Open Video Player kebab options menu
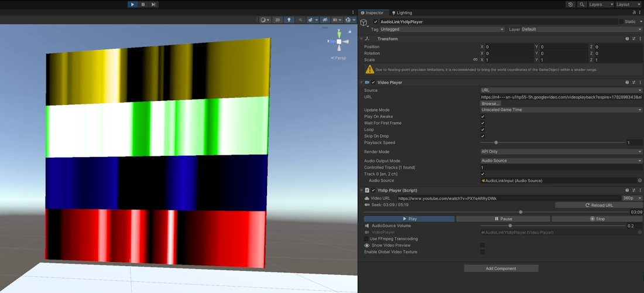The image size is (644, 293). 640,83
